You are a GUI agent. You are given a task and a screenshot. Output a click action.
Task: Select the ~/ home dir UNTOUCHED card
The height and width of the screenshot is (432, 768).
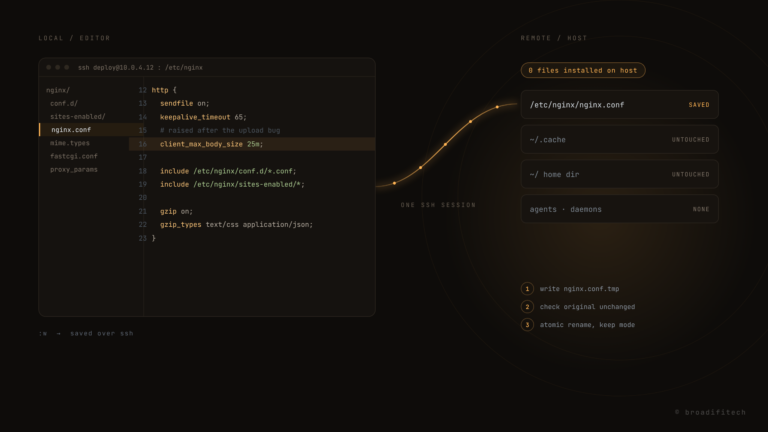click(x=620, y=174)
